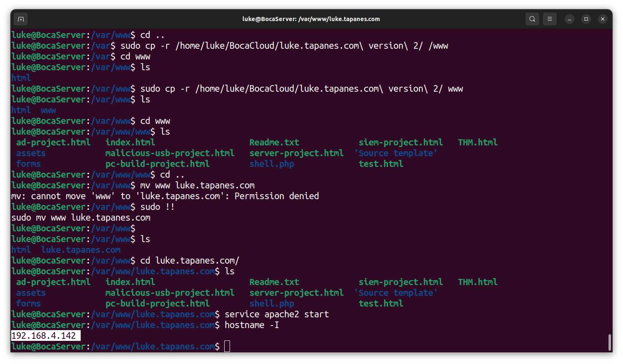Click the 'service apache2 start' command text
The image size is (623, 364).
pyautogui.click(x=276, y=314)
